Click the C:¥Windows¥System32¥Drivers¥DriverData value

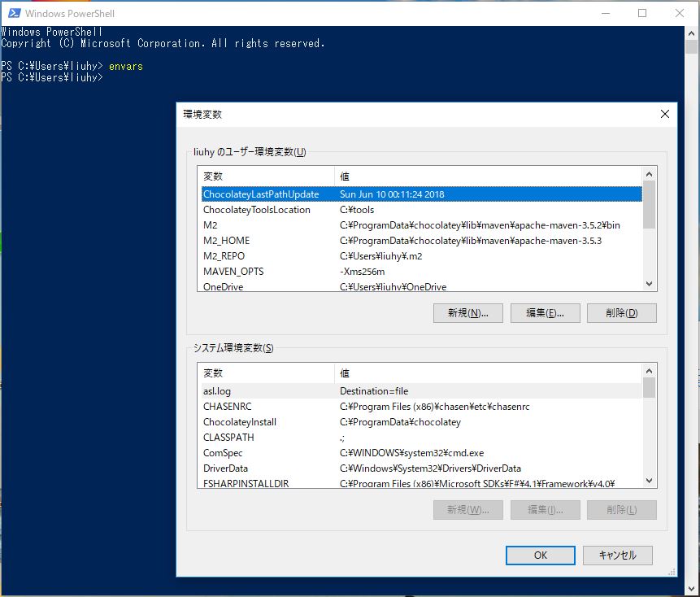tap(430, 468)
